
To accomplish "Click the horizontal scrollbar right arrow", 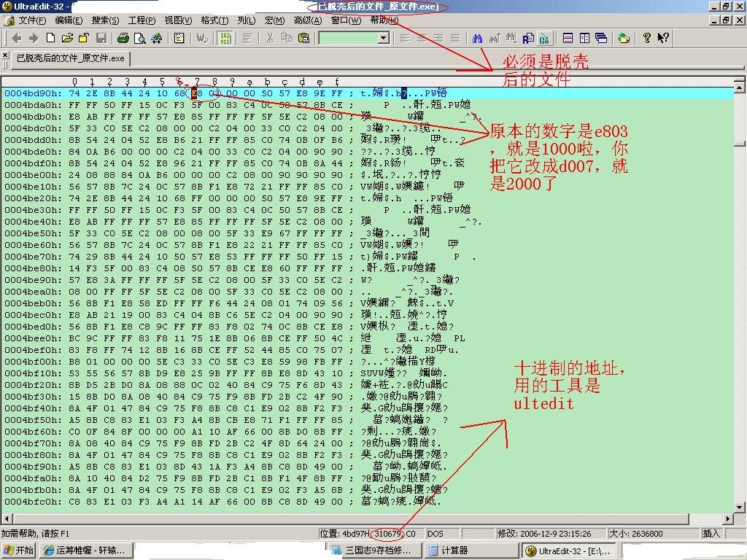I will (728, 518).
